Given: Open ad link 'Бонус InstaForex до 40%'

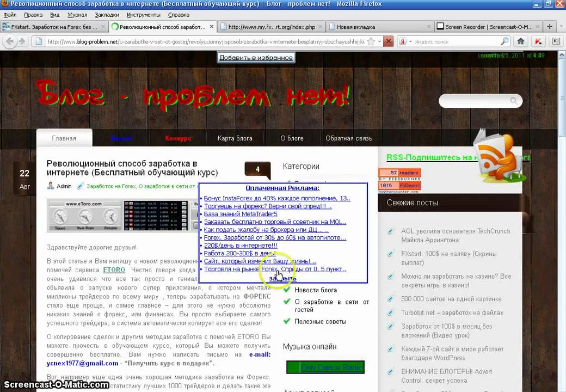Looking at the screenshot, I should pos(277,198).
